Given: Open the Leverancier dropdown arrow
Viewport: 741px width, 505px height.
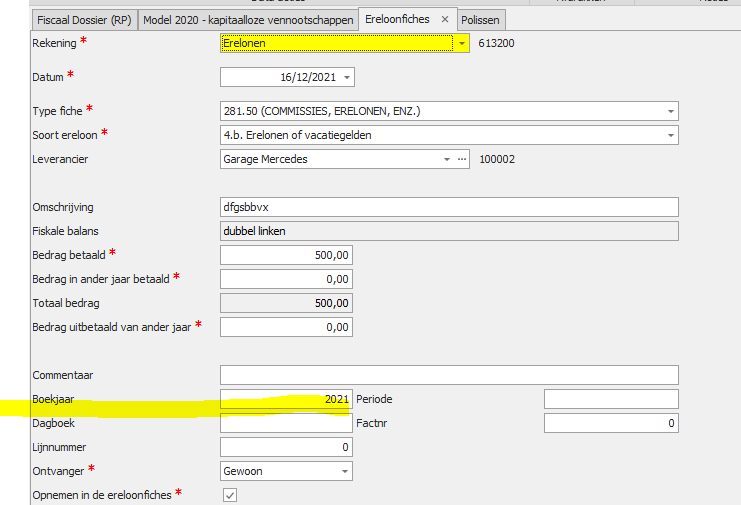Looking at the screenshot, I should (x=446, y=159).
